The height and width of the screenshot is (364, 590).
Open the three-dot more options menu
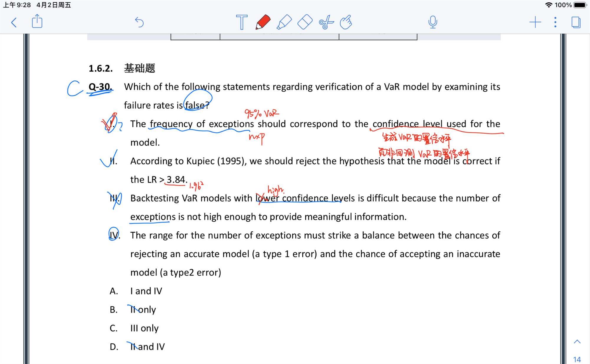[x=555, y=22]
